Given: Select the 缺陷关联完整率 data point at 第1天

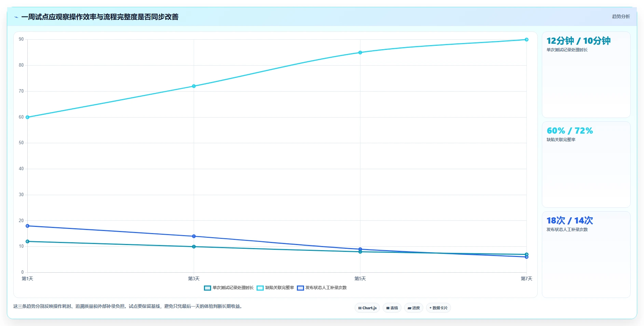Looking at the screenshot, I should 28,117.
